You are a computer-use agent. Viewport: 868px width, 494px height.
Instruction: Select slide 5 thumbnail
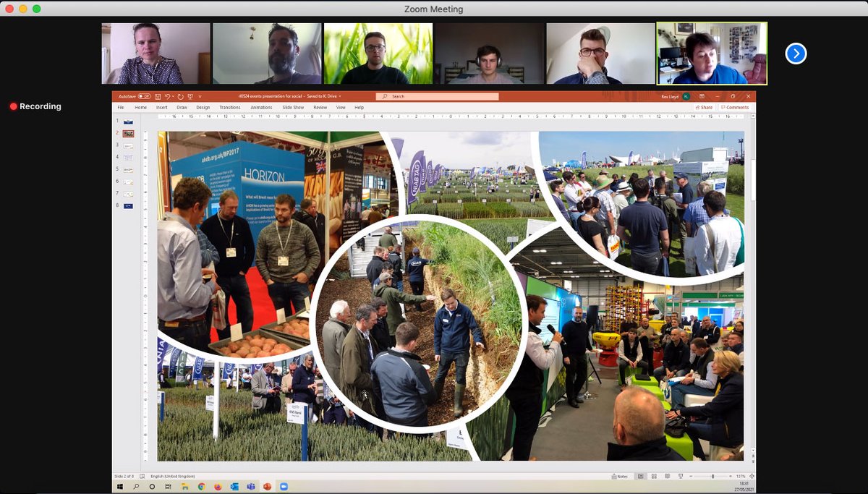coord(128,169)
